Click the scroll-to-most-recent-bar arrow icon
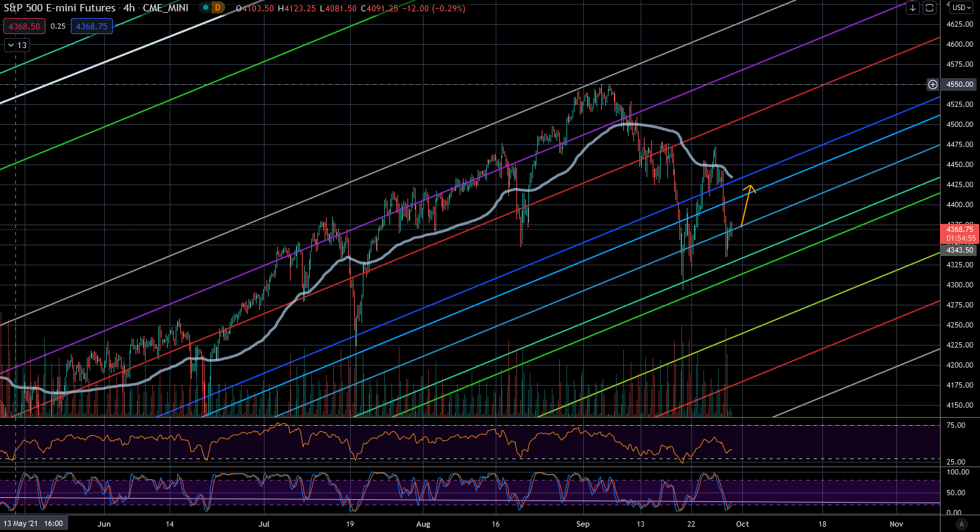The width and height of the screenshot is (980, 532). pos(915,7)
